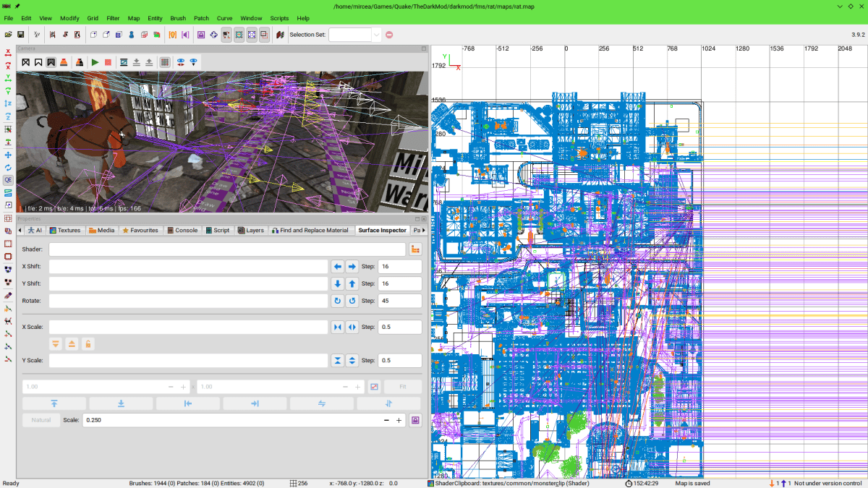Open the Shader chooser icon next to Shader field

(x=415, y=249)
